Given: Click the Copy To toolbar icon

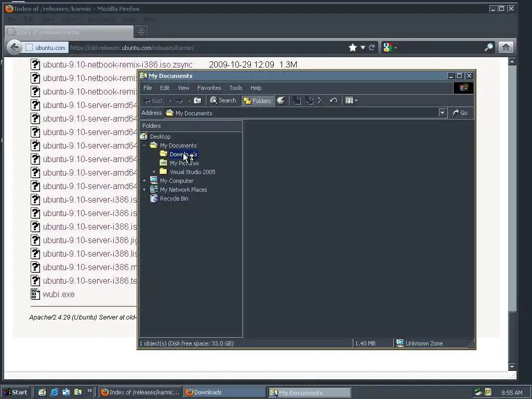Looking at the screenshot, I should click(309, 100).
